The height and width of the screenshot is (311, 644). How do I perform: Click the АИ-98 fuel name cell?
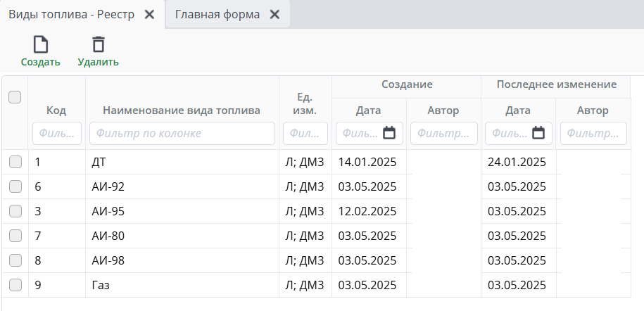point(108,260)
